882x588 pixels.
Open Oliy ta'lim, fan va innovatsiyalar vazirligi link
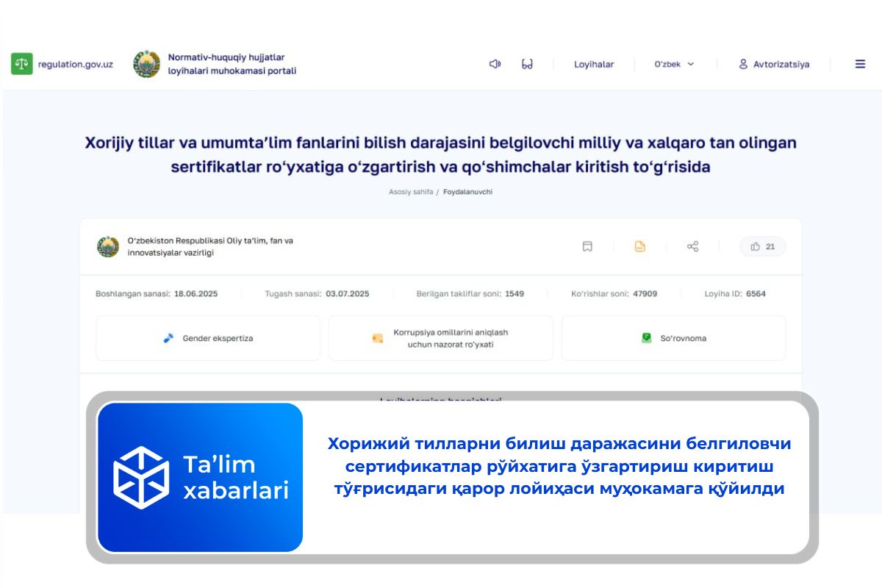(x=210, y=246)
